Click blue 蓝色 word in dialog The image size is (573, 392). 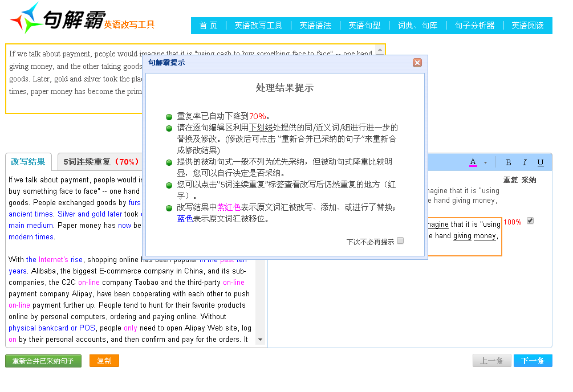(x=185, y=219)
